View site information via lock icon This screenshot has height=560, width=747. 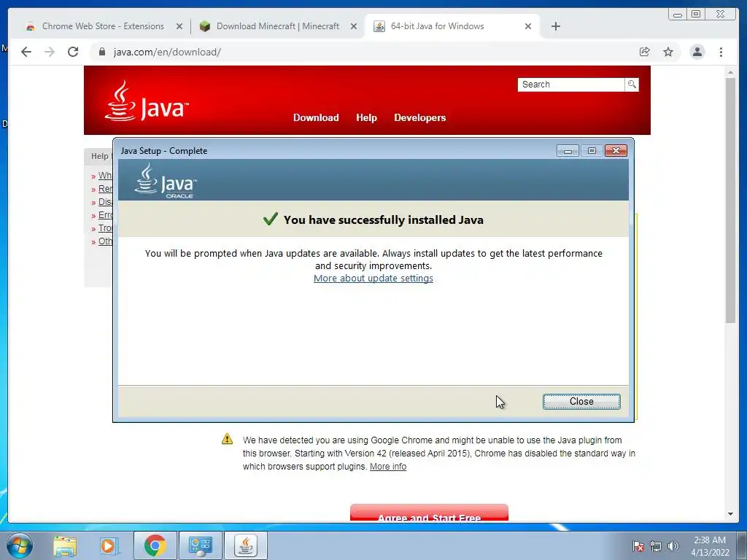pos(101,52)
